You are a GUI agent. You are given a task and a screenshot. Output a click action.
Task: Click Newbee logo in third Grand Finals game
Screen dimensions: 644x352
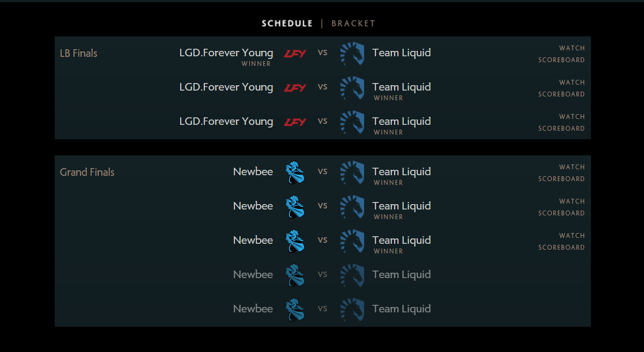point(295,241)
